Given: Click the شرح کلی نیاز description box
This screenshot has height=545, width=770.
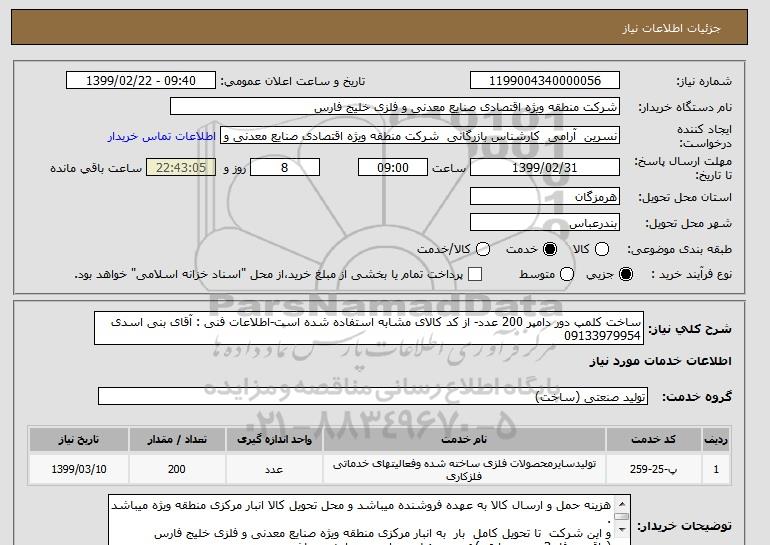Looking at the screenshot, I should [369, 328].
